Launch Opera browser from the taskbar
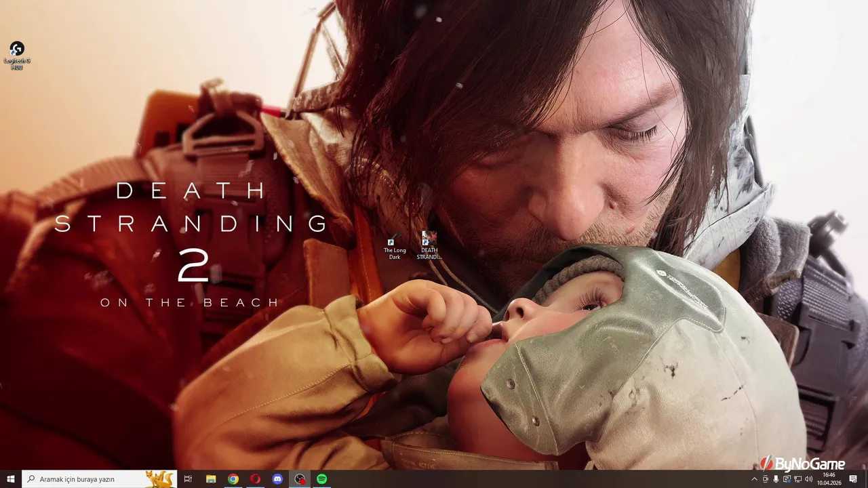Image resolution: width=868 pixels, height=488 pixels. [255, 479]
